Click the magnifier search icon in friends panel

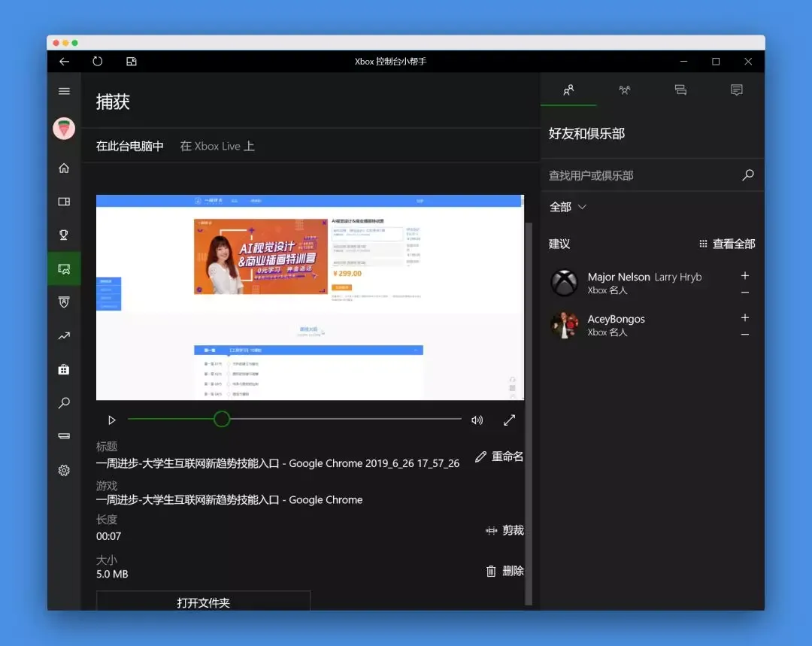tap(748, 174)
